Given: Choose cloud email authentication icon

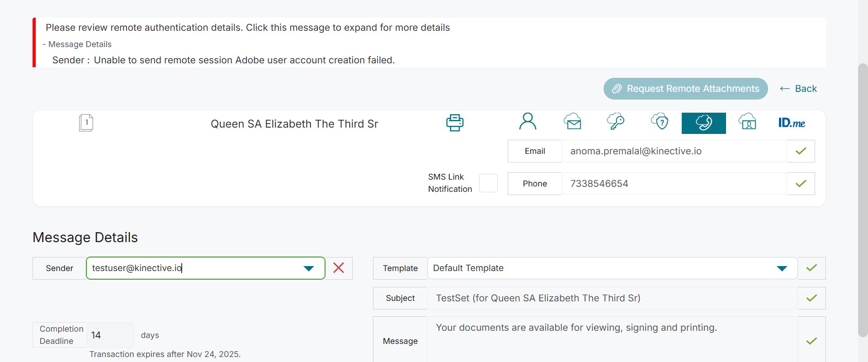Looking at the screenshot, I should (572, 122).
